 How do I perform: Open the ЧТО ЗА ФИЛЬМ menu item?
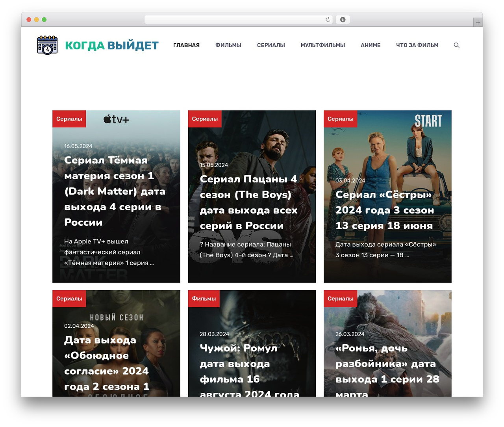pyautogui.click(x=417, y=45)
